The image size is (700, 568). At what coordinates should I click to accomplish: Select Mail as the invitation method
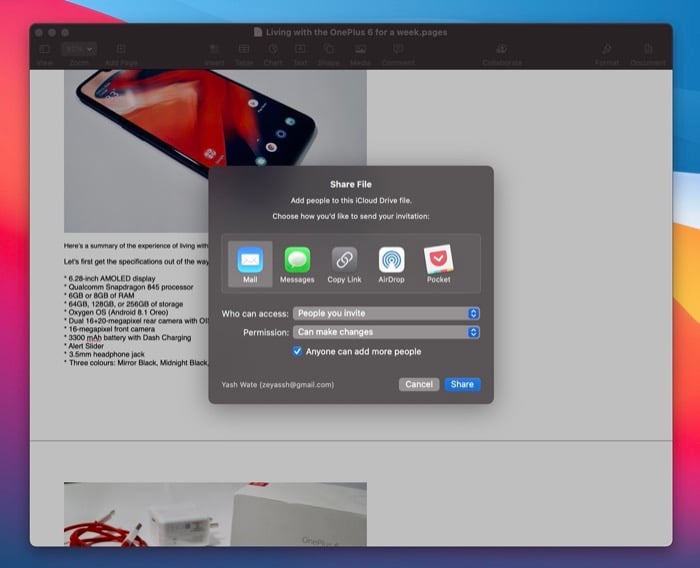(x=250, y=264)
